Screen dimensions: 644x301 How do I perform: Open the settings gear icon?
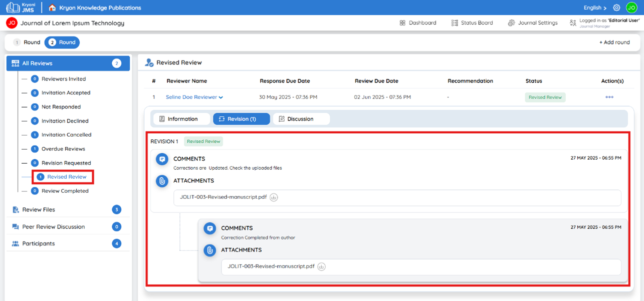(x=617, y=8)
